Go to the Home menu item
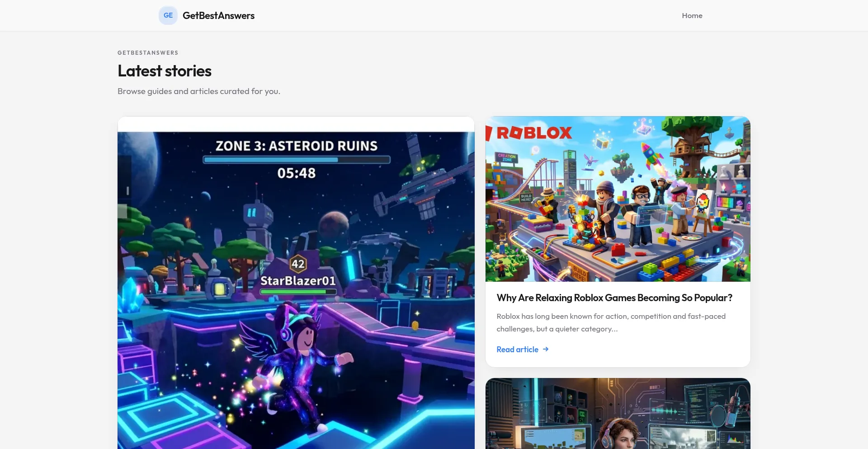This screenshot has width=868, height=449. (692, 15)
